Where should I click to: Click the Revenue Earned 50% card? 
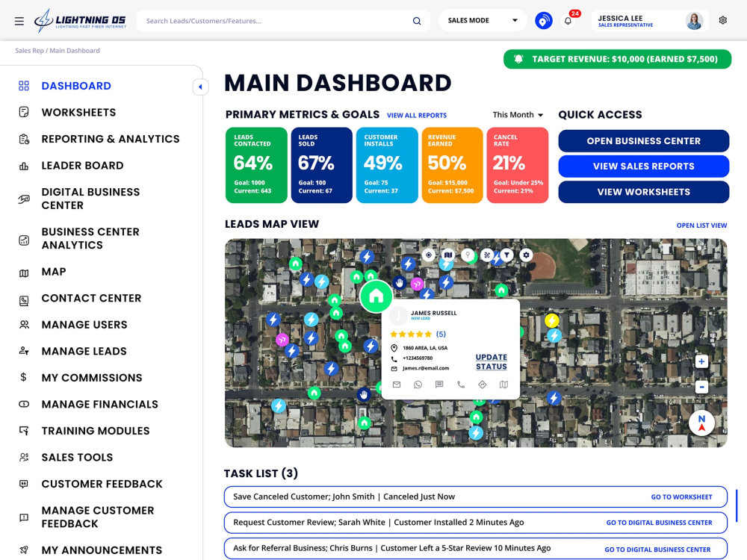(x=452, y=165)
